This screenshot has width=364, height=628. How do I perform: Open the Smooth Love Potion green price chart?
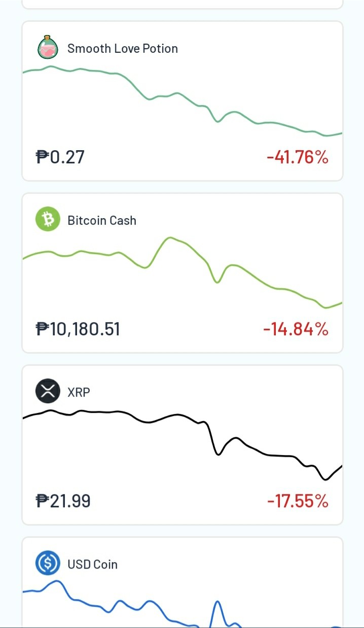pyautogui.click(x=183, y=101)
